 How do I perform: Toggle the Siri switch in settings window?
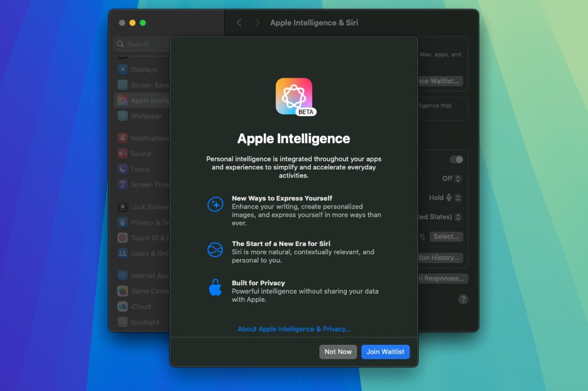456,159
